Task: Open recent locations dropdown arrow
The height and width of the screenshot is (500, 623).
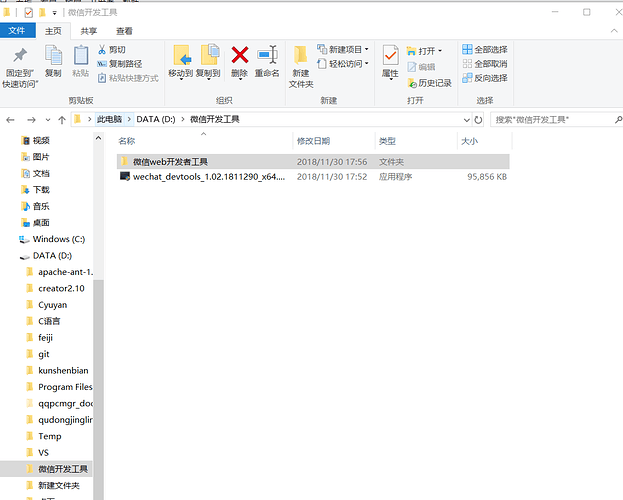Action: click(48, 120)
